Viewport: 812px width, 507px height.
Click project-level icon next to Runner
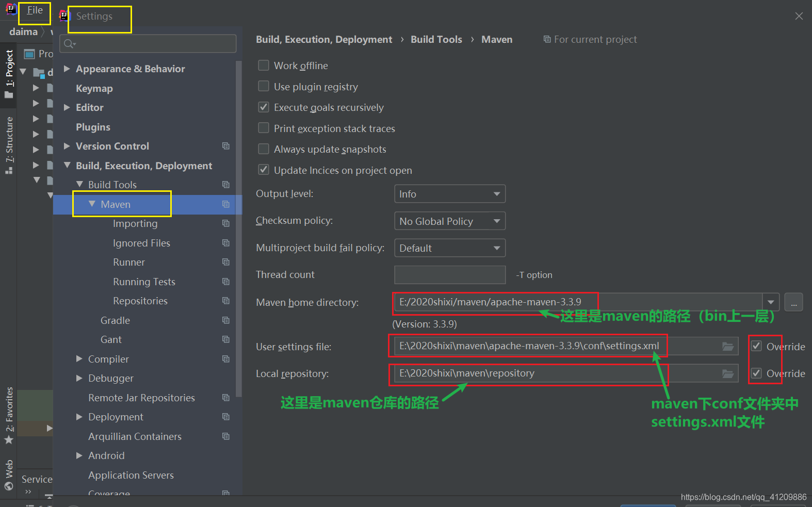point(226,262)
